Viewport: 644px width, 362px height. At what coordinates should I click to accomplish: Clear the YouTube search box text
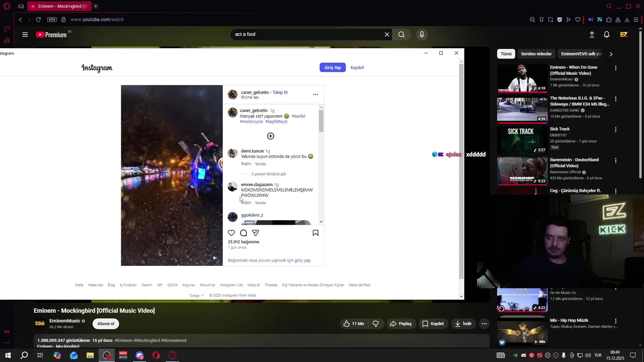coord(387,35)
